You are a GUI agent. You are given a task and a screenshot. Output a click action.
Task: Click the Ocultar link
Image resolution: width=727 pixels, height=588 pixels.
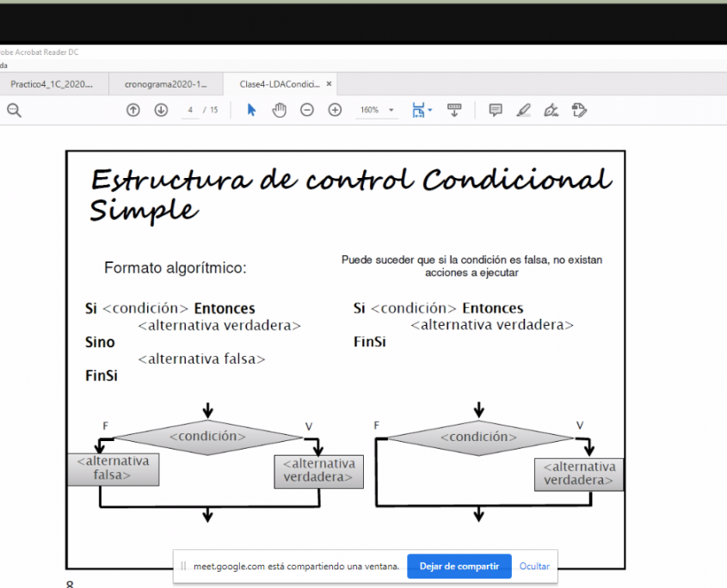click(533, 567)
